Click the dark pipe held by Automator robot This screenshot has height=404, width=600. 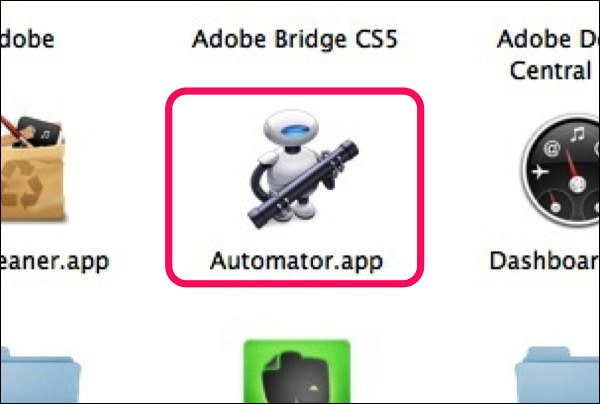pyautogui.click(x=303, y=184)
